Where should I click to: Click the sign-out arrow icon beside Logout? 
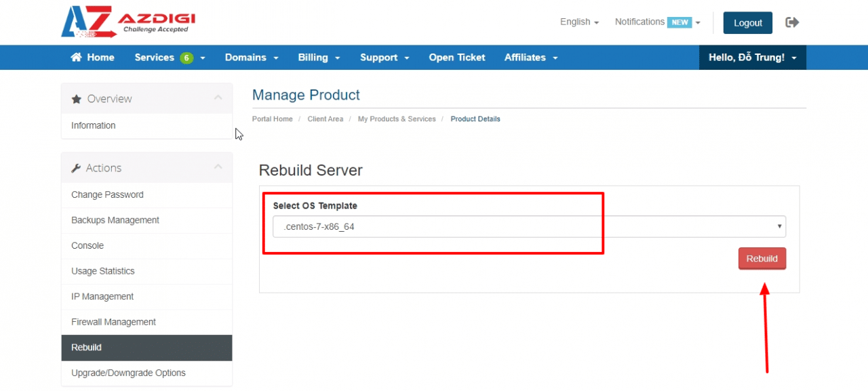point(792,22)
